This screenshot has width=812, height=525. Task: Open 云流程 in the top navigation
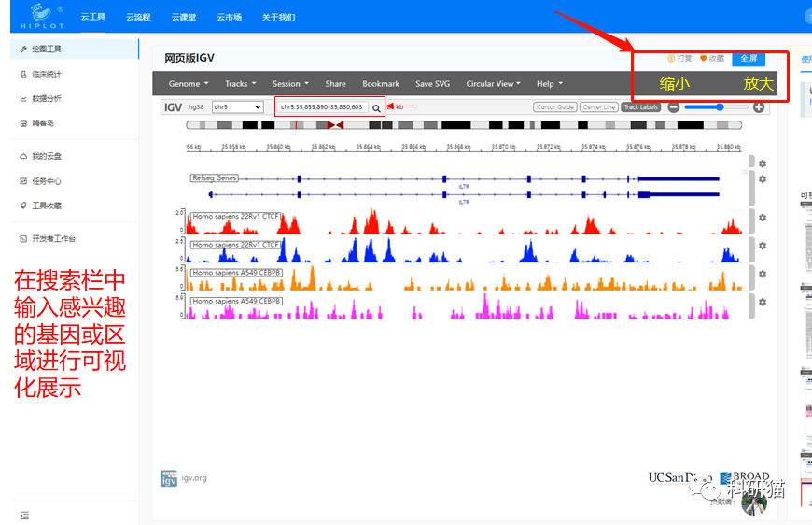click(x=138, y=17)
